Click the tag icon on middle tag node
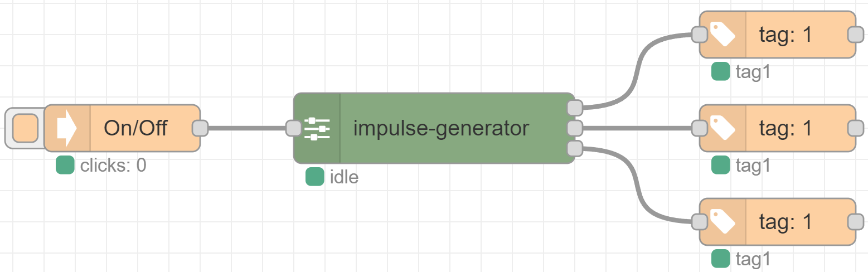This screenshot has width=868, height=272. click(722, 128)
